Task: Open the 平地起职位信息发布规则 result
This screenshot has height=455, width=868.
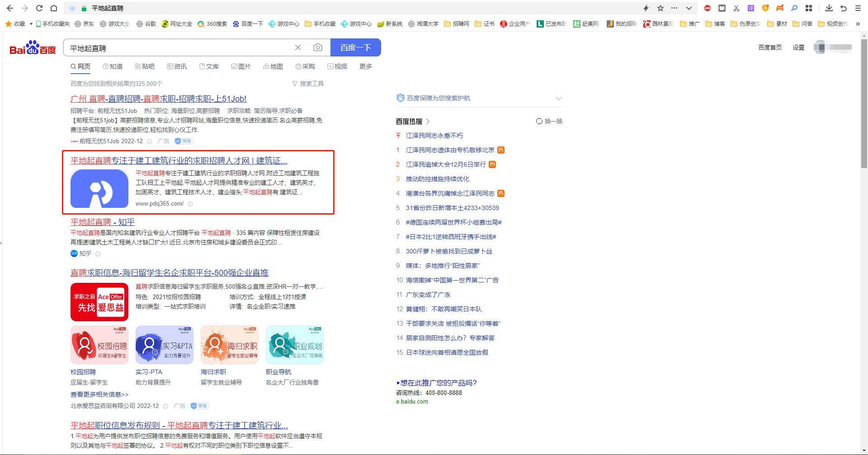Action: pos(179,425)
